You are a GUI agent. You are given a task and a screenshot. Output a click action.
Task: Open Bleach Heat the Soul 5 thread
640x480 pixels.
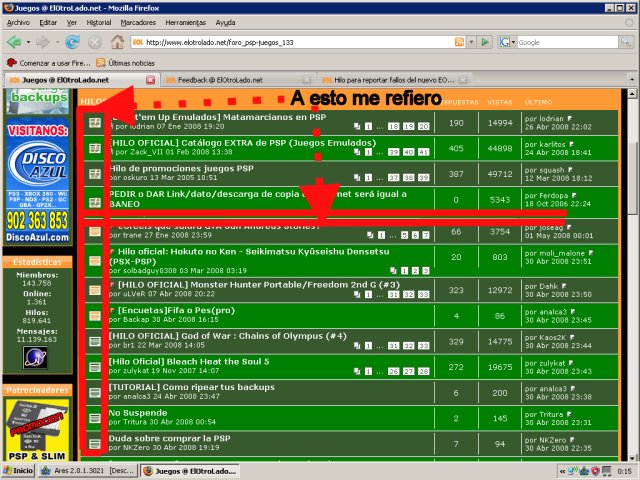point(189,362)
